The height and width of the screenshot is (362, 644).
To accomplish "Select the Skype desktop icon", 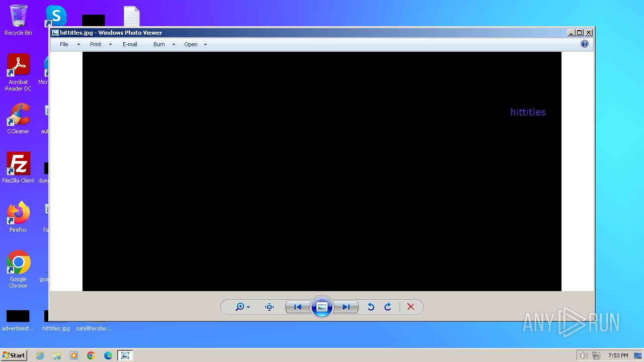I will click(56, 16).
